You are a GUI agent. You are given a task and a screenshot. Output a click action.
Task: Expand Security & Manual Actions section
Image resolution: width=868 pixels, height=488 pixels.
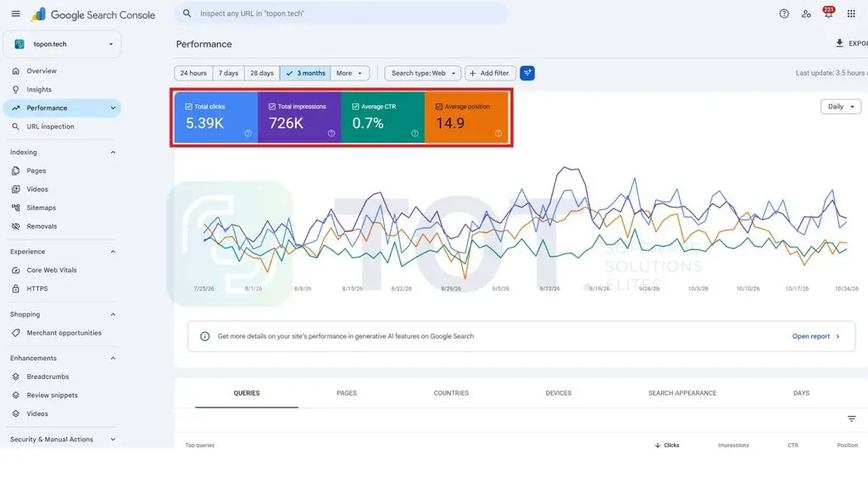pyautogui.click(x=113, y=440)
